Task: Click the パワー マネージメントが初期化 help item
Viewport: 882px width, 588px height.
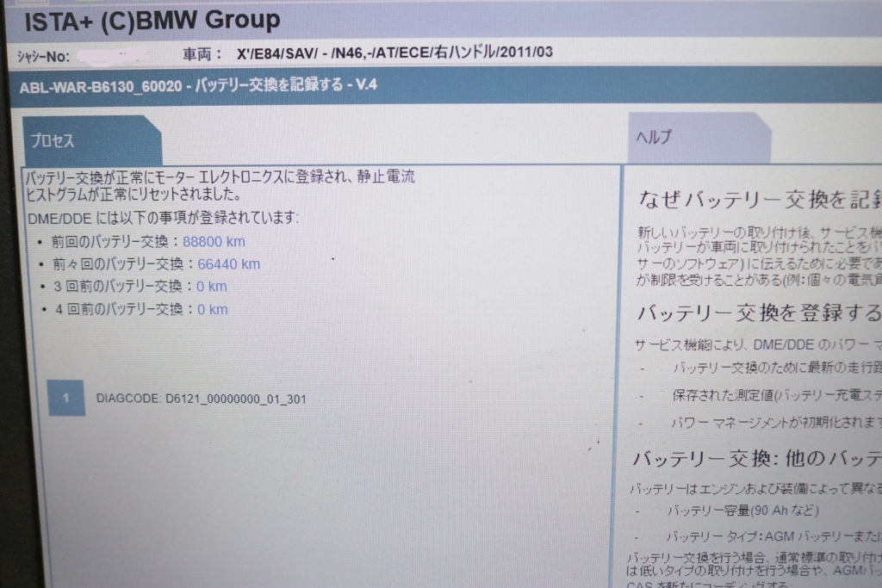Action: point(777,423)
